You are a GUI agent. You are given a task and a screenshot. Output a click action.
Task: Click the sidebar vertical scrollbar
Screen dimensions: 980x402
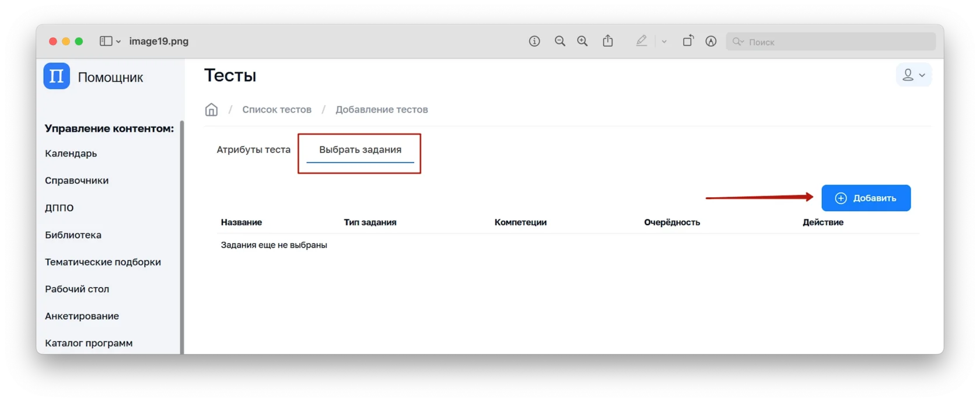point(182,233)
